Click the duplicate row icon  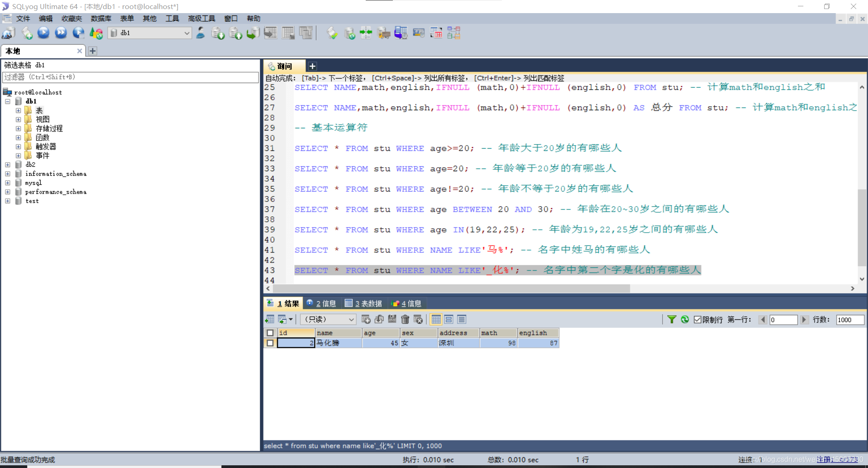pyautogui.click(x=379, y=319)
